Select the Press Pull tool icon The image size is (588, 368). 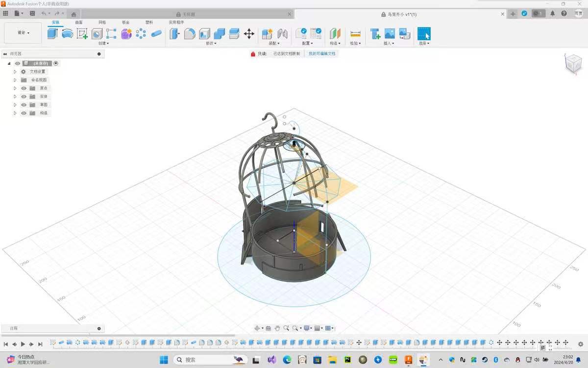[x=175, y=33]
